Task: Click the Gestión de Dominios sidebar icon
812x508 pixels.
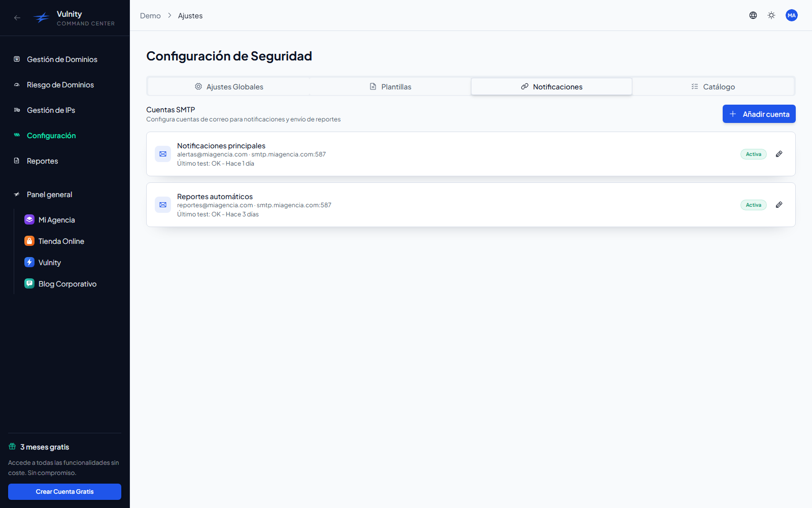Action: 17,59
